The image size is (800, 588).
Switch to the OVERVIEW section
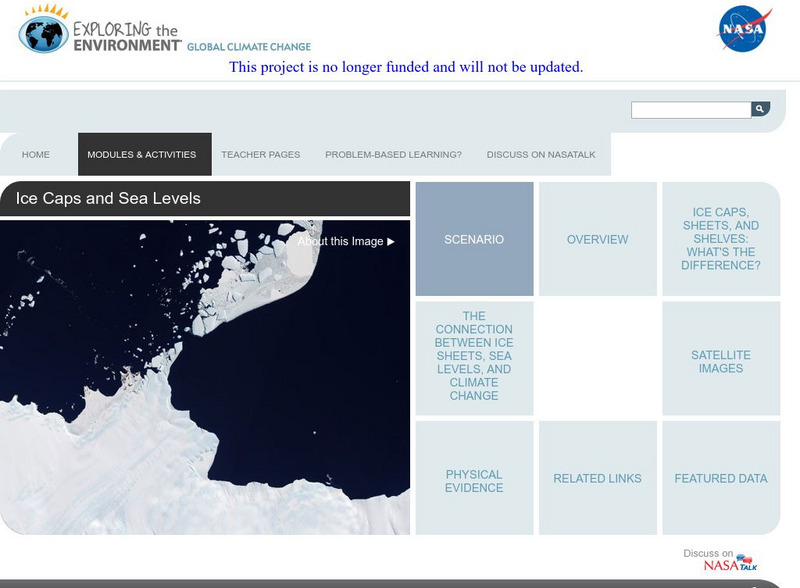point(597,240)
